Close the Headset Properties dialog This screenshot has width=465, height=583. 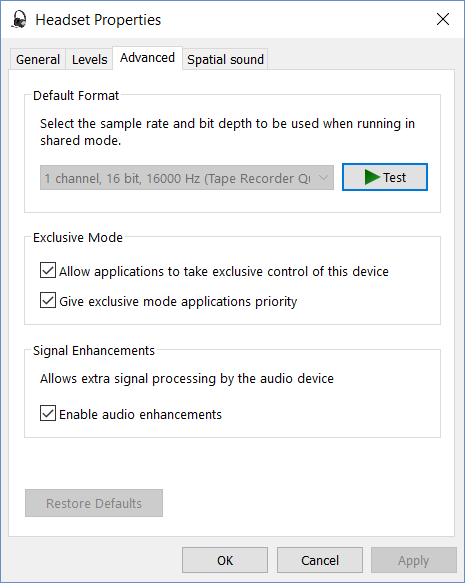443,19
